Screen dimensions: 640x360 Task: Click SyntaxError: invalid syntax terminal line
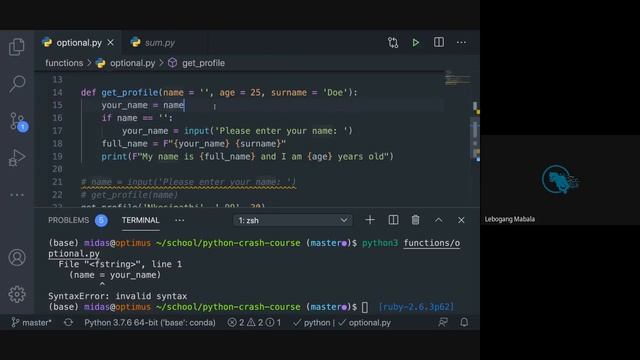click(118, 296)
